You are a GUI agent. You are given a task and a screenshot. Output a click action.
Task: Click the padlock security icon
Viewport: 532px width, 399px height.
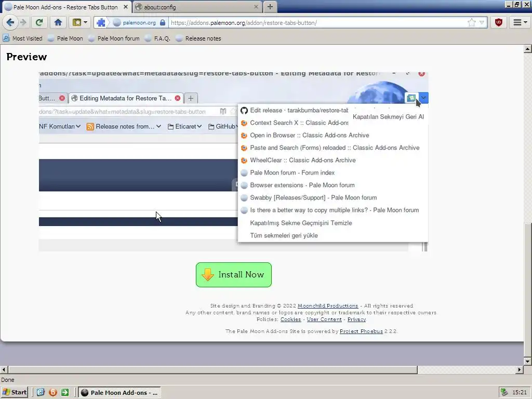coord(163,23)
